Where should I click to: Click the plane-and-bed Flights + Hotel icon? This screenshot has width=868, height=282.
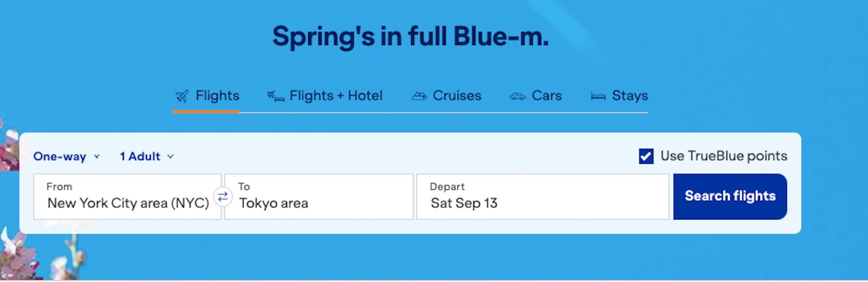pyautogui.click(x=276, y=97)
